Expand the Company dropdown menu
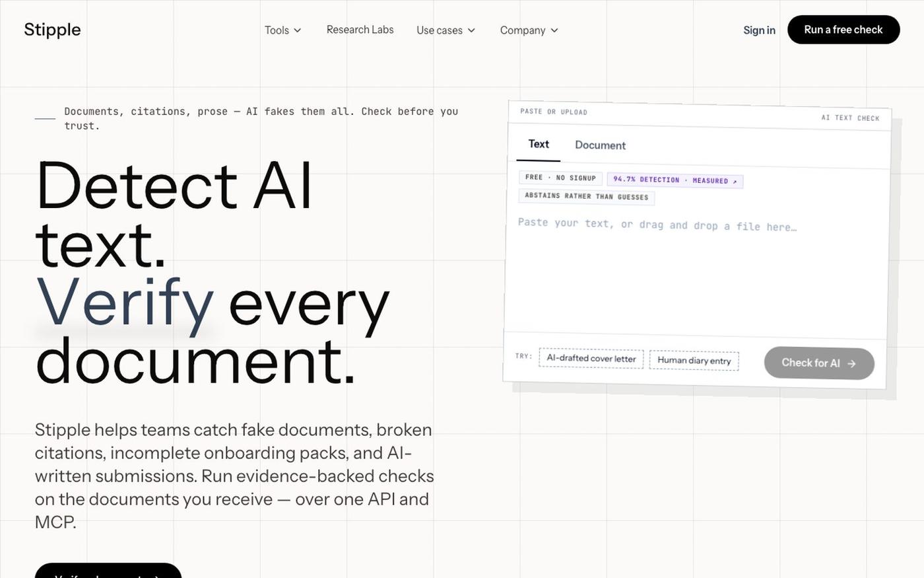The image size is (924, 578). click(529, 30)
